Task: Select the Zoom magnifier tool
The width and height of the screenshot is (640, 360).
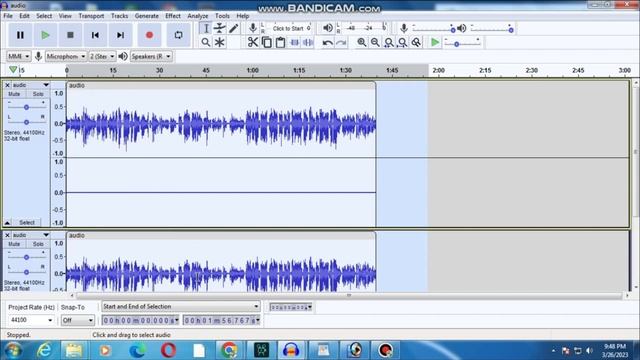Action: [206, 42]
